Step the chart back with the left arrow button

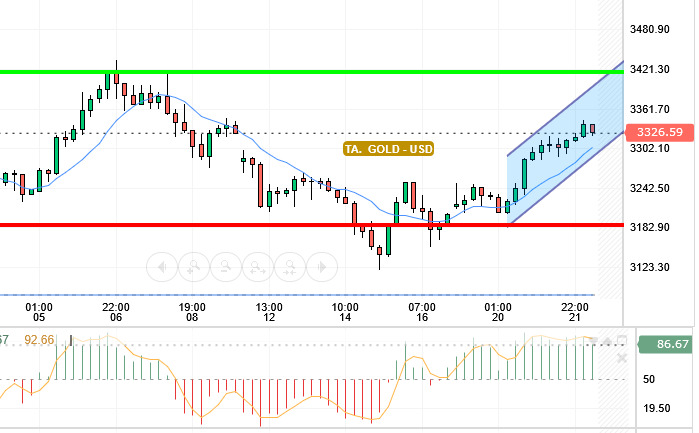[162, 267]
